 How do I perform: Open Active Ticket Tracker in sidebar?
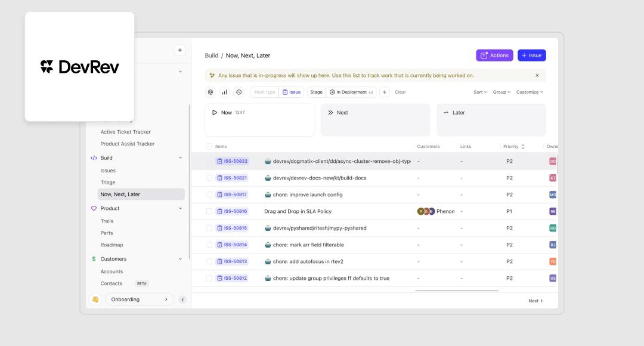[126, 132]
